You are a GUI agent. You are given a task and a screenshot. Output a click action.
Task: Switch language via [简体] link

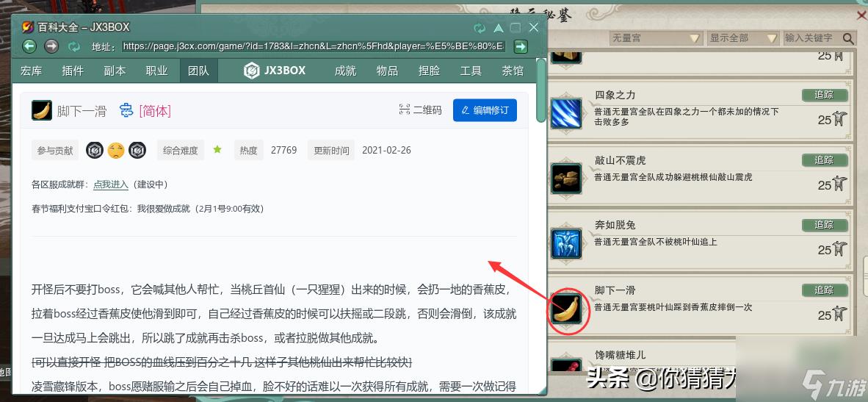[x=155, y=111]
